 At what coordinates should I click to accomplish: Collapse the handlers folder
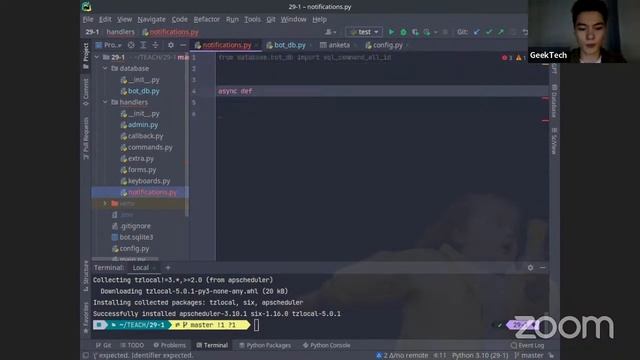coord(105,102)
